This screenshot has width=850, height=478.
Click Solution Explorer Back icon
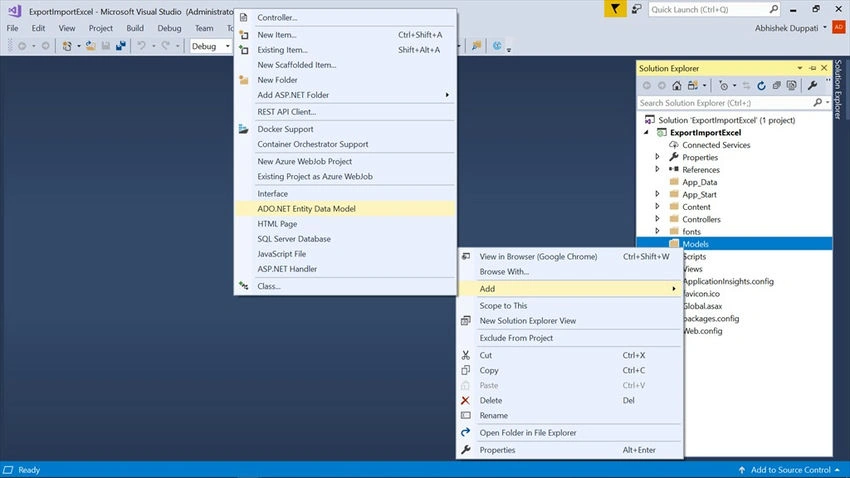click(647, 86)
